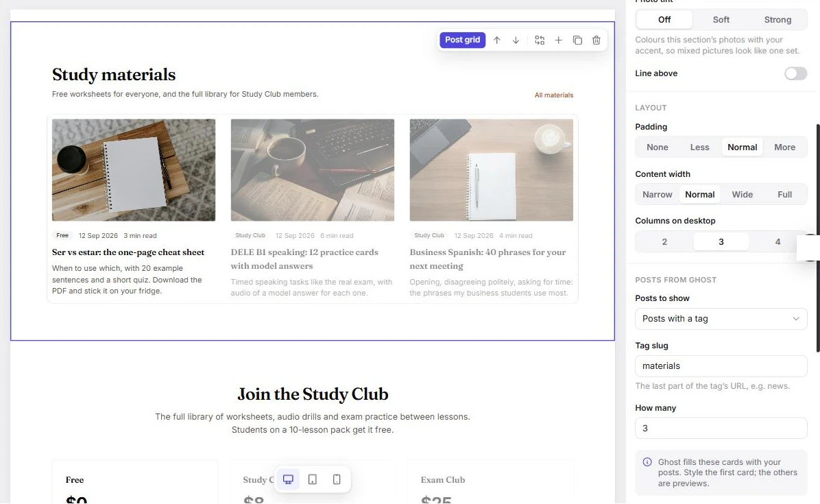Click the Free tag on first card
820x504 pixels.
[x=62, y=235]
